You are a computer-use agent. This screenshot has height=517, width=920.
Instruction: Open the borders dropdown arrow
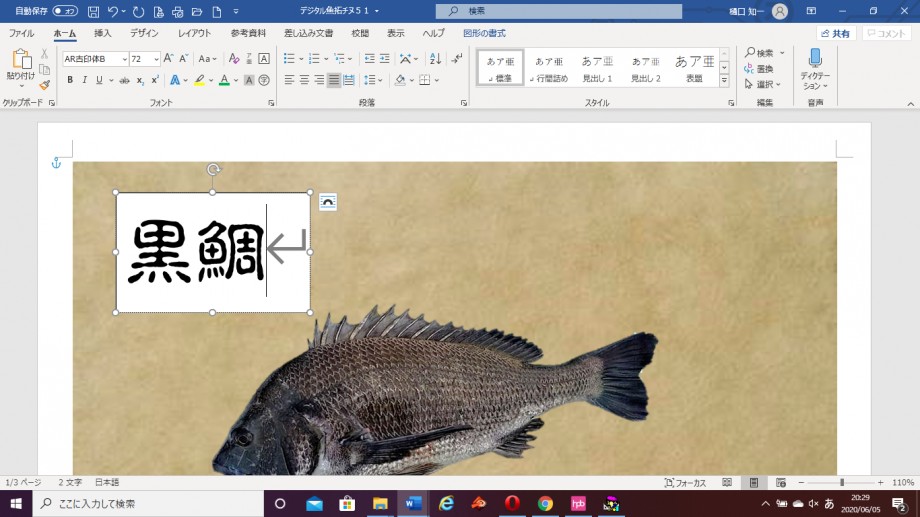tap(437, 80)
